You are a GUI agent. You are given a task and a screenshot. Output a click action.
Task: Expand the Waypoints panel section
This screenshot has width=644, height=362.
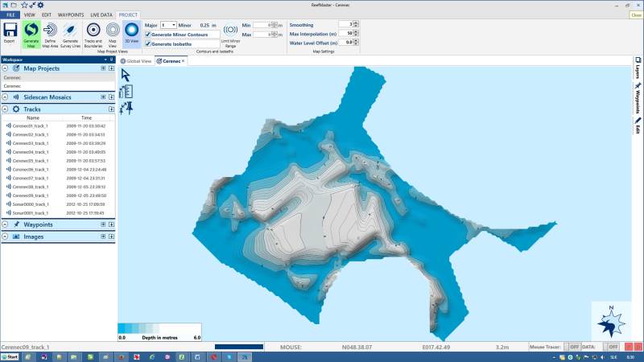[6, 224]
